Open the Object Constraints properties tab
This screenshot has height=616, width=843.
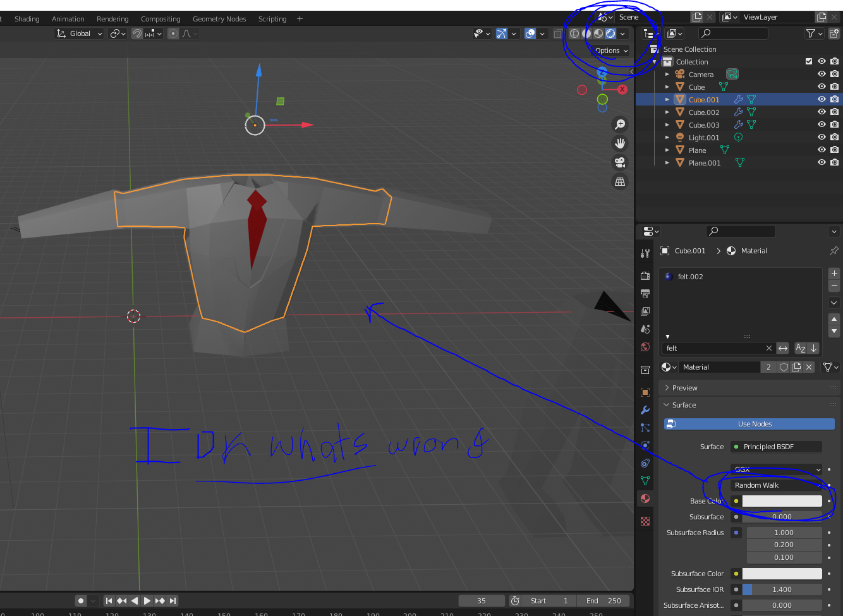pyautogui.click(x=645, y=463)
